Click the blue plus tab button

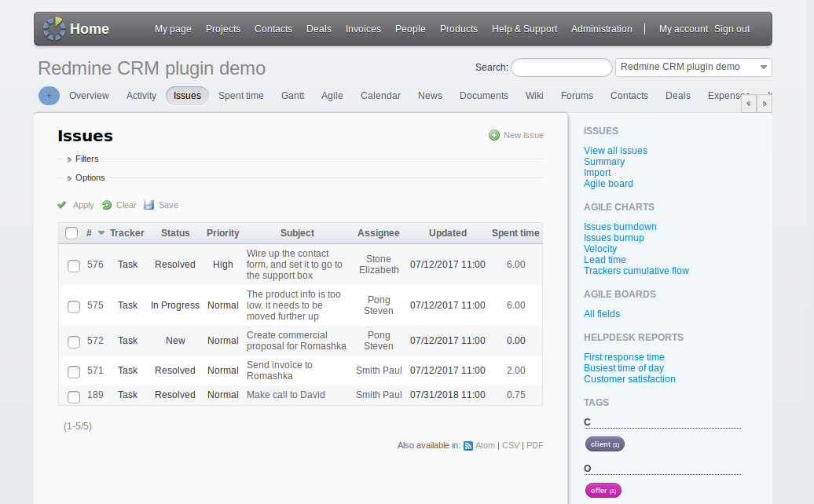(x=49, y=96)
